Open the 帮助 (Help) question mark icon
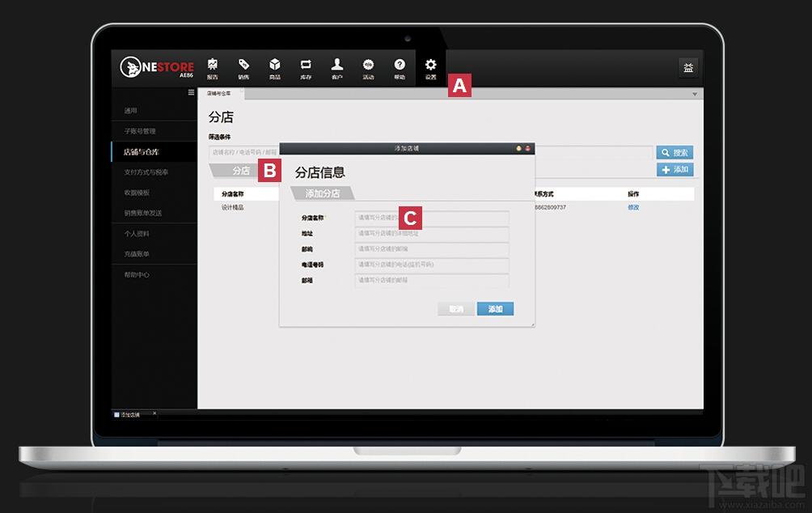Viewport: 812px width, 513px height. (400, 68)
